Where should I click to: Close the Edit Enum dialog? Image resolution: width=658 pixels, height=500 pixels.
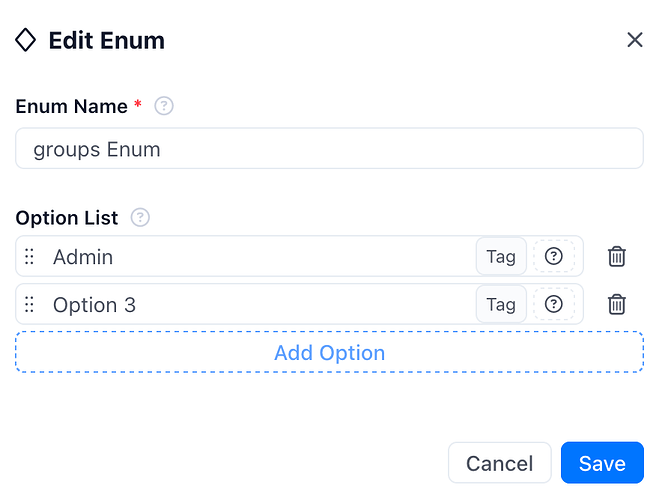coord(634,40)
